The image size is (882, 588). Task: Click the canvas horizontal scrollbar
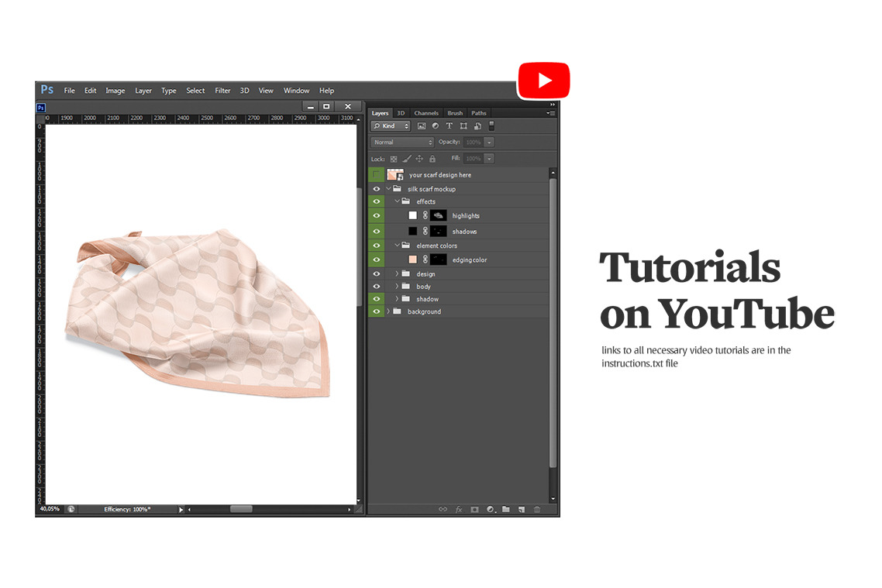coord(240,509)
